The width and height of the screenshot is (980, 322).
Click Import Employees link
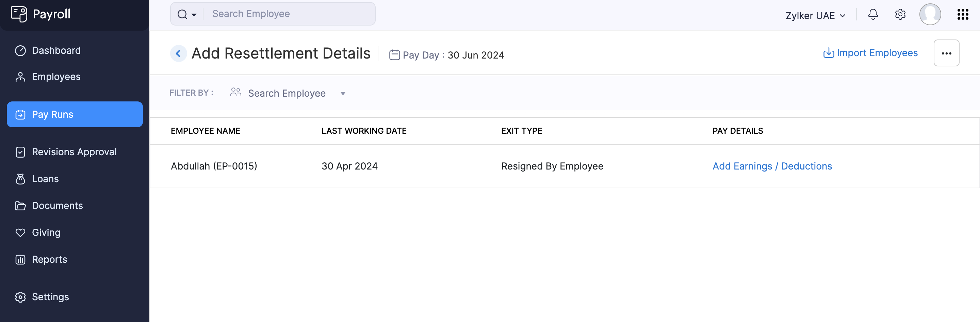coord(870,53)
